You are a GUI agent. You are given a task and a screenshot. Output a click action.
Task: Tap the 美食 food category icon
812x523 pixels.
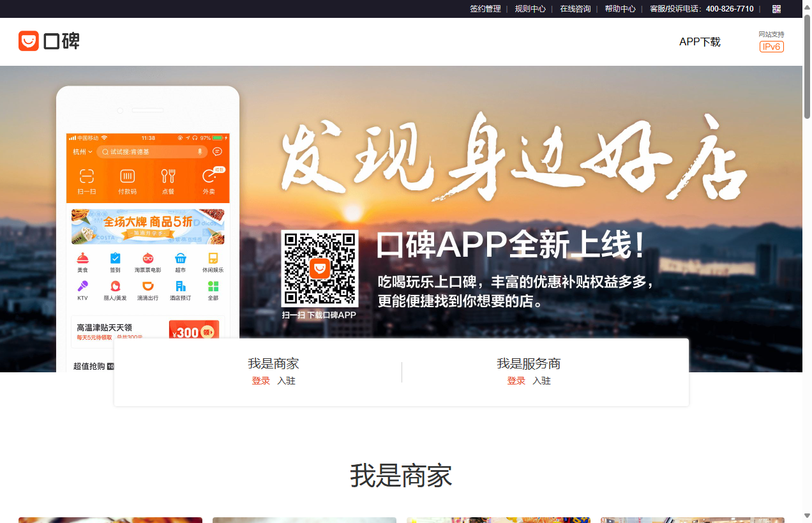(82, 259)
